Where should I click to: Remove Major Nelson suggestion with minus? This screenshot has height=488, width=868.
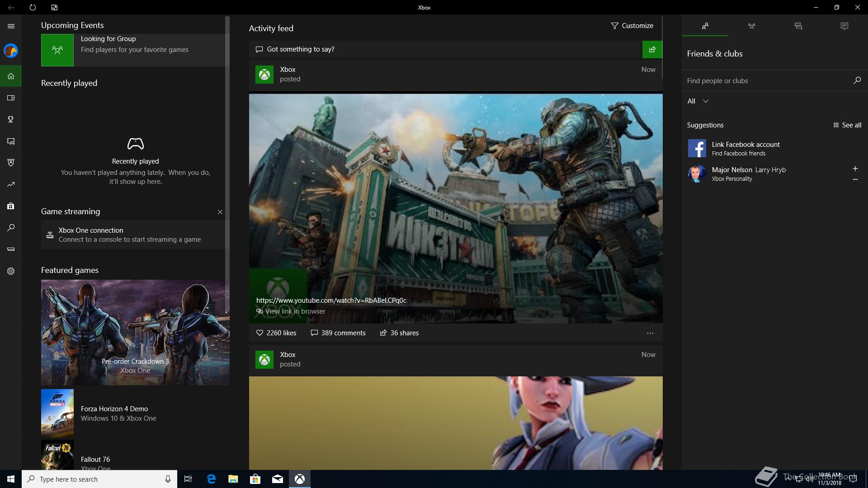pyautogui.click(x=855, y=179)
